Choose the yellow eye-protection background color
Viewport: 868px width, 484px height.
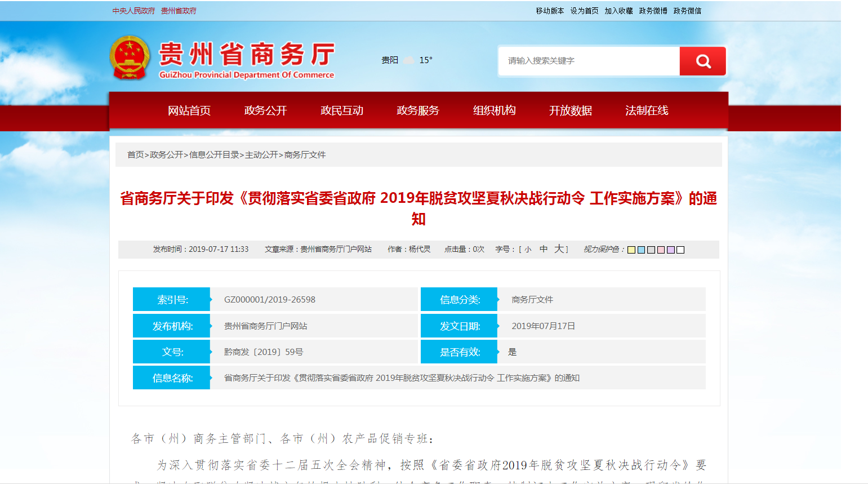pyautogui.click(x=631, y=250)
